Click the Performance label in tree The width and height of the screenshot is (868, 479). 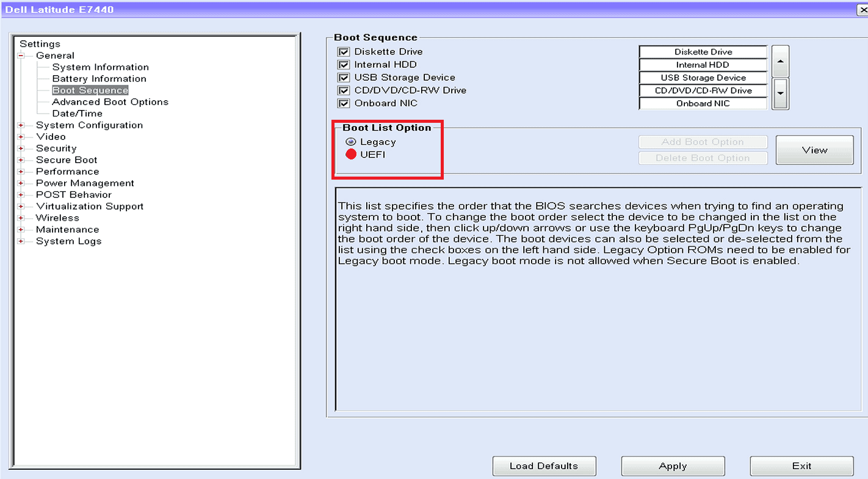pyautogui.click(x=67, y=172)
